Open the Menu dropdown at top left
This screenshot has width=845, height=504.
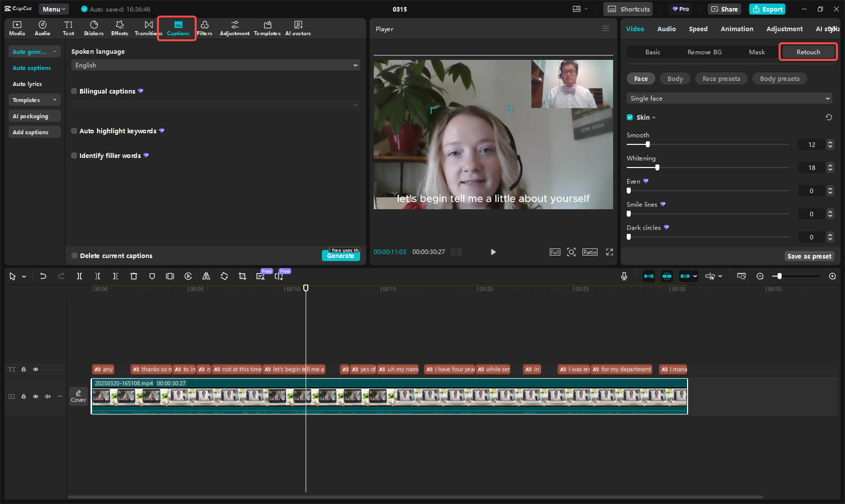pos(53,9)
